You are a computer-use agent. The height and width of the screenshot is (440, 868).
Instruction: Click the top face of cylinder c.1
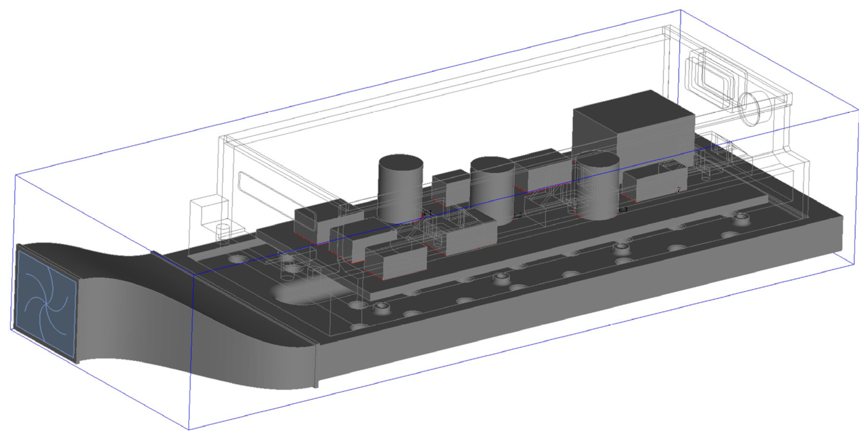(401, 162)
